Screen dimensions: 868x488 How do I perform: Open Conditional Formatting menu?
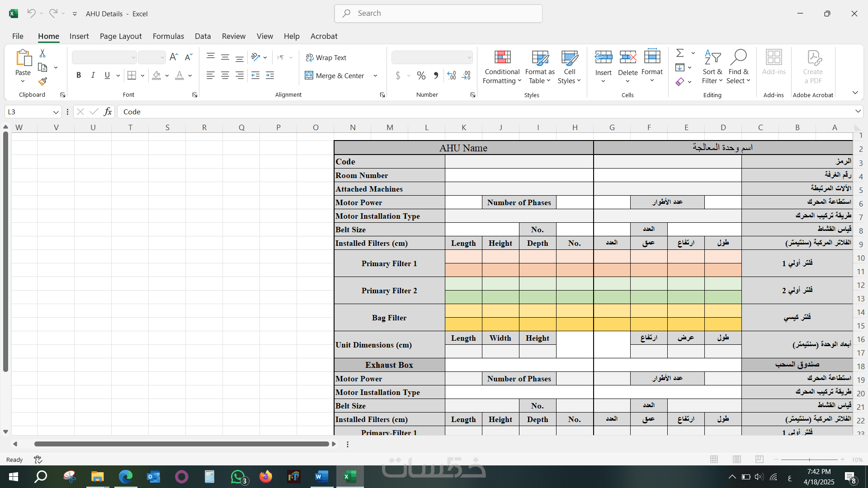point(502,67)
